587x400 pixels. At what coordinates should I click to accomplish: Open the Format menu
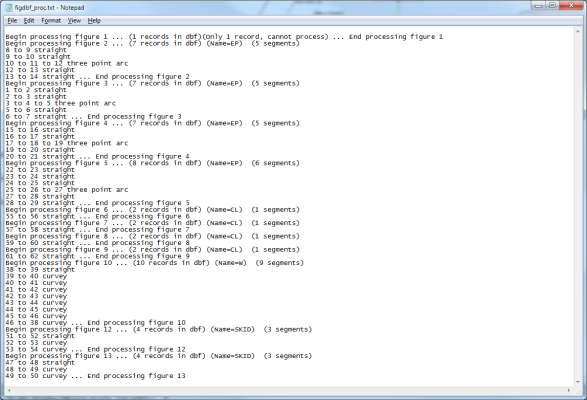[x=51, y=21]
